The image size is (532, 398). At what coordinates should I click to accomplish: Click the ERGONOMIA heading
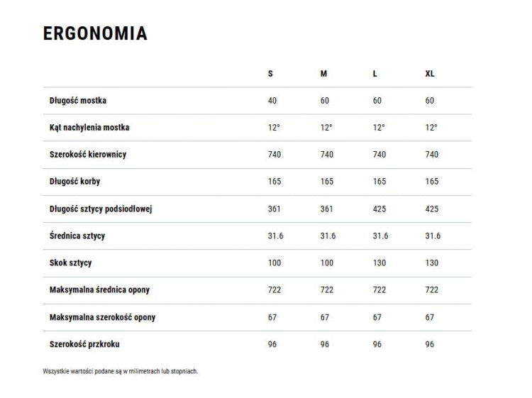[x=95, y=33]
